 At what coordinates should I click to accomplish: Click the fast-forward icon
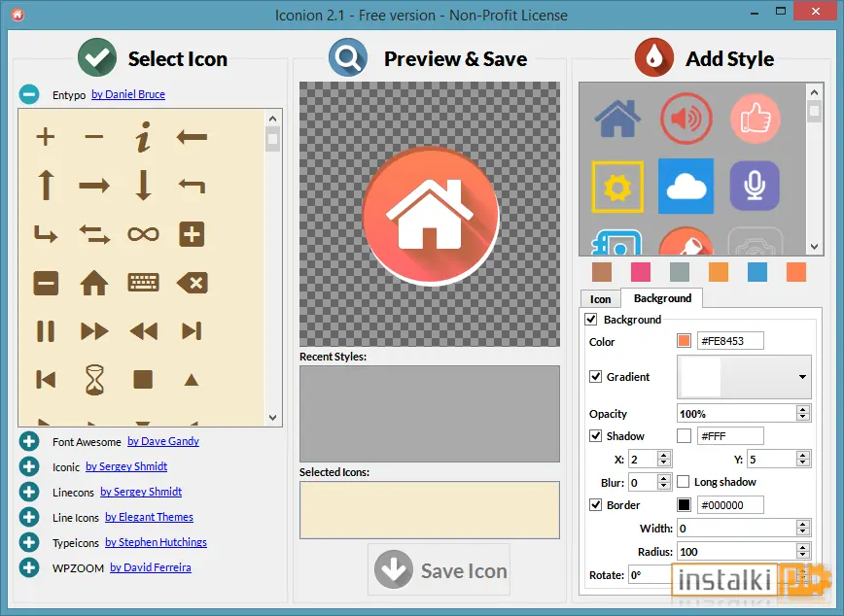tap(94, 331)
